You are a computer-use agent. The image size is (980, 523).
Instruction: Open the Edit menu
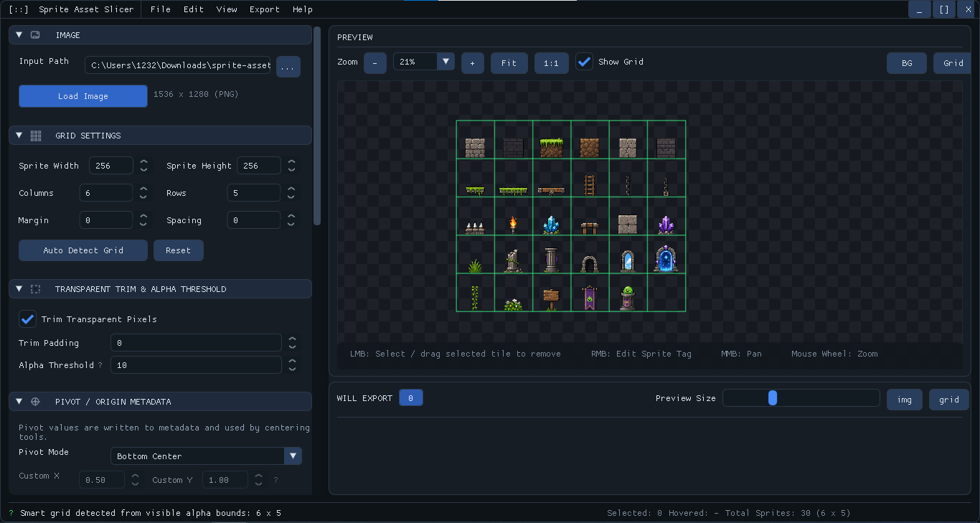tap(194, 9)
